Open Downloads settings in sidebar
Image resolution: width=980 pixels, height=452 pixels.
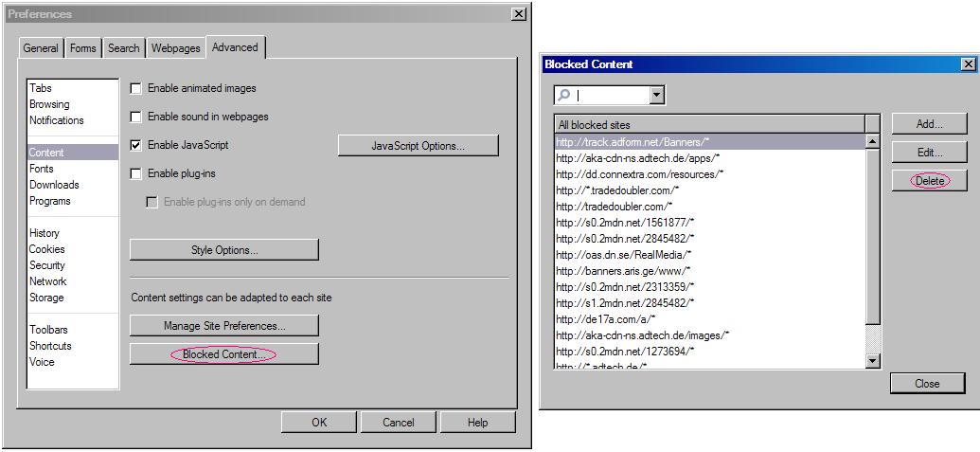pos(54,185)
